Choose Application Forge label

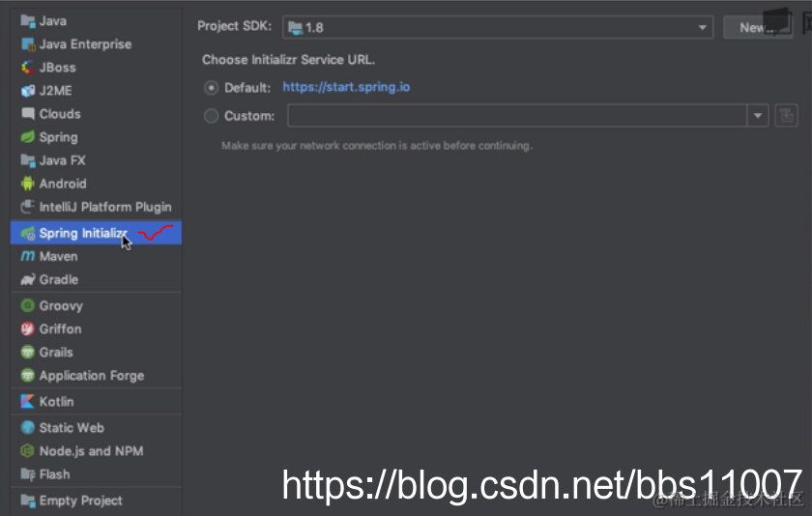click(92, 376)
